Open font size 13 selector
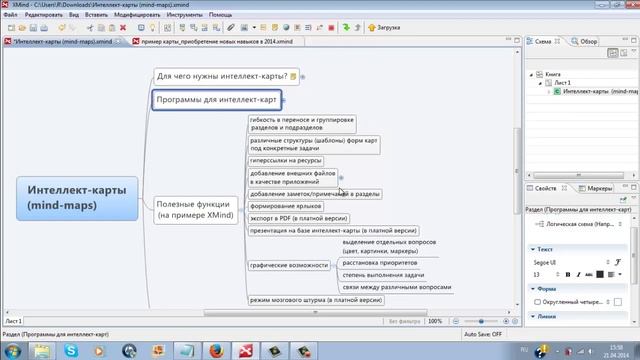640x360 pixels. pyautogui.click(x=546, y=275)
